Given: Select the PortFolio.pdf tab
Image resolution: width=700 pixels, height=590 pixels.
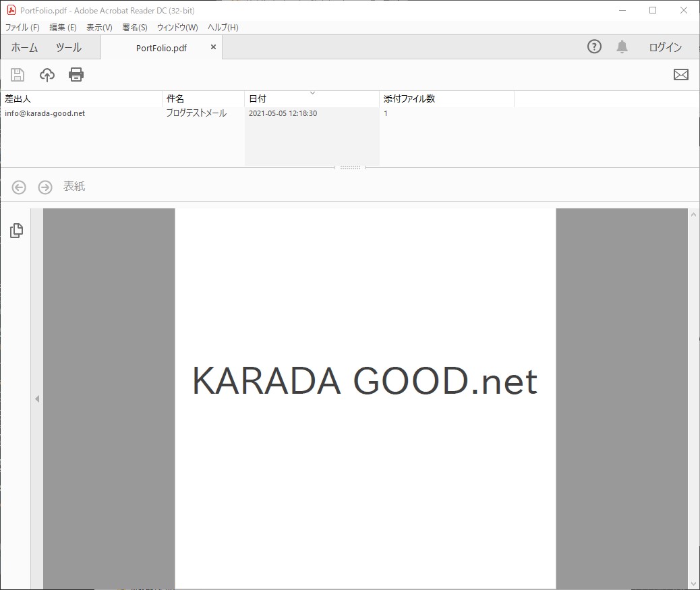Looking at the screenshot, I should 162,48.
